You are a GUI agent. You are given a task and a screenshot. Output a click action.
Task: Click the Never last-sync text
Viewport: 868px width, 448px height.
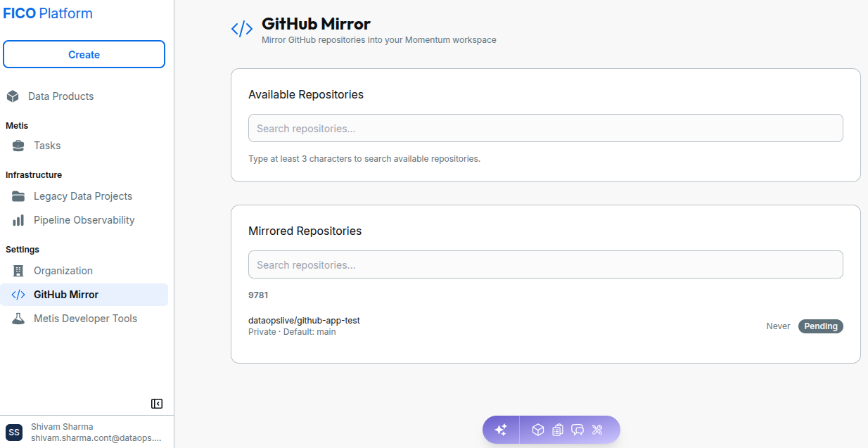coord(778,326)
